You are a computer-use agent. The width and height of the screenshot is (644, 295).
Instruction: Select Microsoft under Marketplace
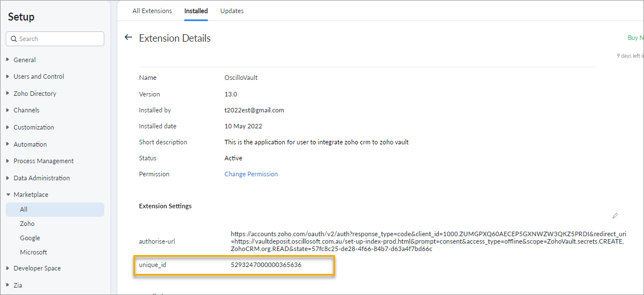(33, 252)
